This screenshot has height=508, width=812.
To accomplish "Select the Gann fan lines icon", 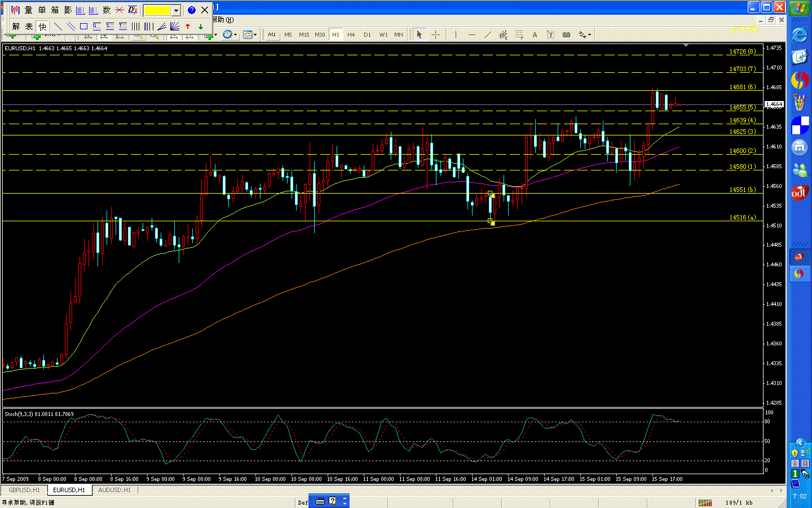I will pyautogui.click(x=175, y=27).
